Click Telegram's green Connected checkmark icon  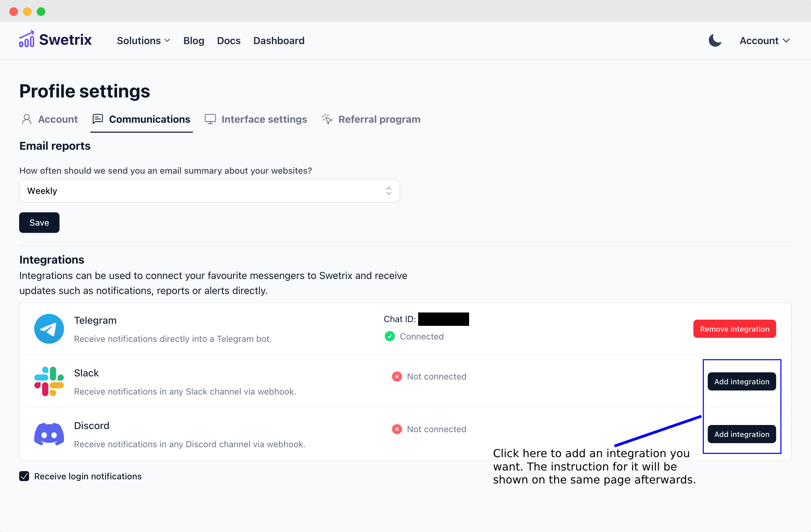point(390,336)
